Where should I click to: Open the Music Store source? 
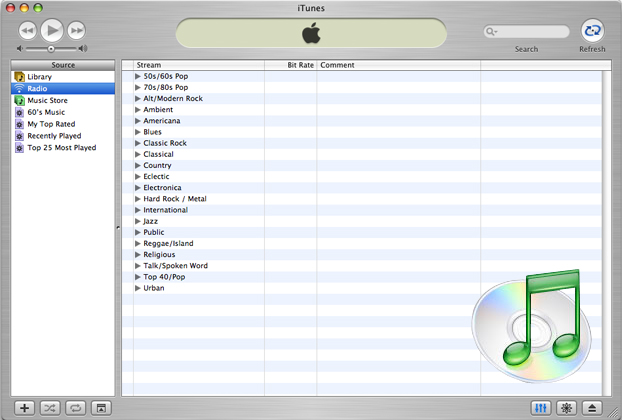pos(63,100)
